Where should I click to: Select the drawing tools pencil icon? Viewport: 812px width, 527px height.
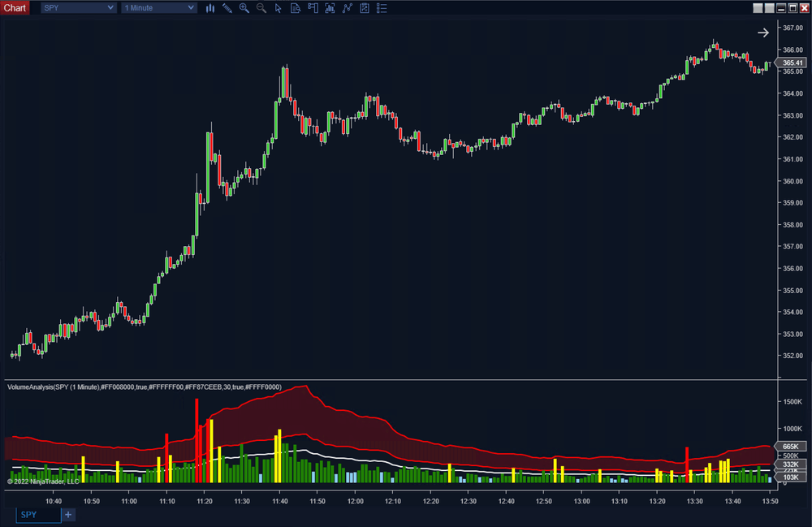click(227, 8)
